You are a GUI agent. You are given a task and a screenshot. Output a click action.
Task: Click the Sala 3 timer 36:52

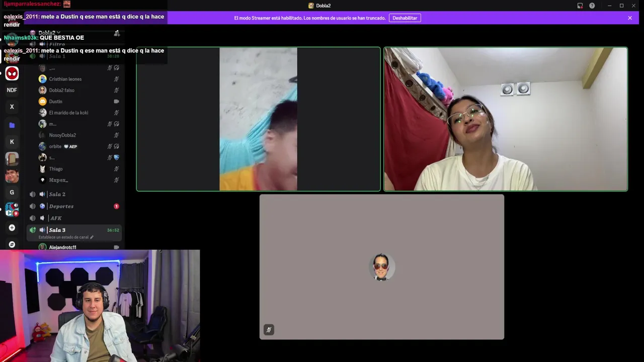click(113, 230)
